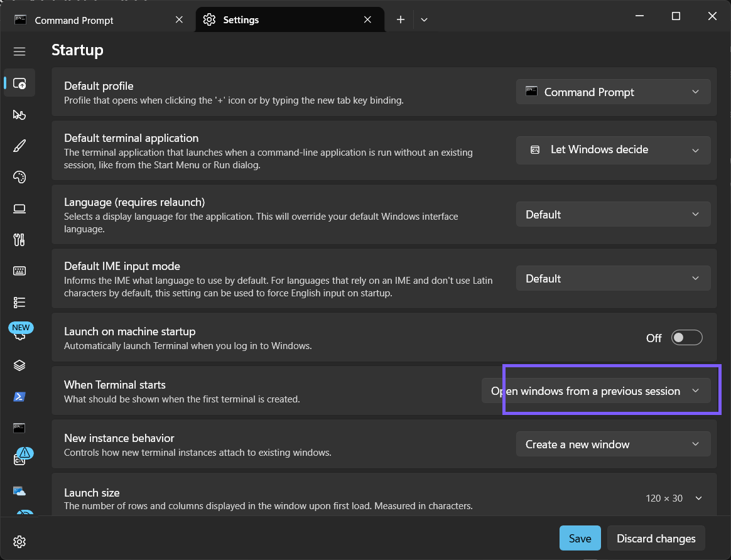Open the Azure Cloud Shell profile icon

pos(19,490)
